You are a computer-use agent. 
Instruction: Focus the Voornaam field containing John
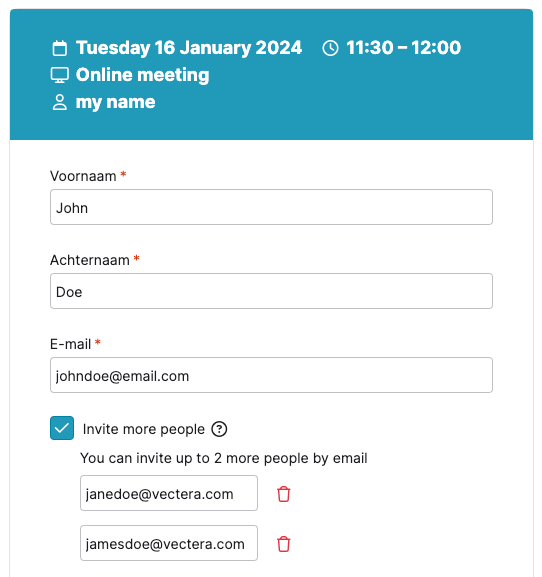coord(271,207)
